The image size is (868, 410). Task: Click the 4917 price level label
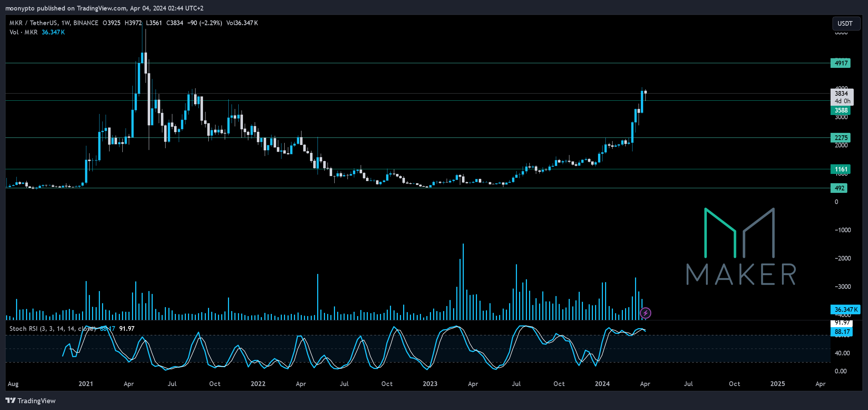[x=841, y=63]
